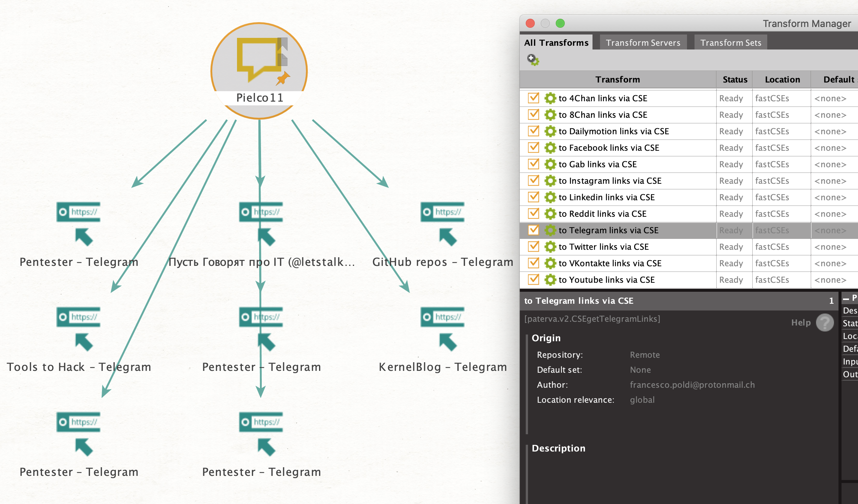Viewport: 858px width, 504px height.
Task: Sort by the Location column header
Action: point(782,79)
